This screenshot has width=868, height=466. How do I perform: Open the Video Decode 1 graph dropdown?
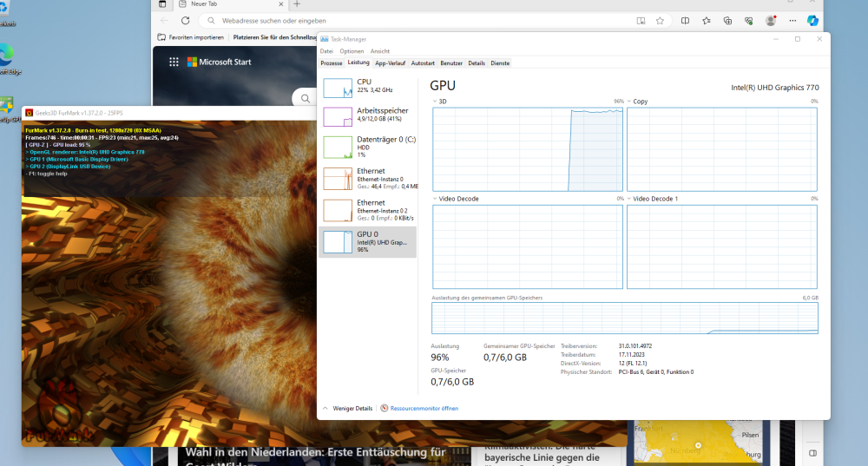pyautogui.click(x=628, y=199)
